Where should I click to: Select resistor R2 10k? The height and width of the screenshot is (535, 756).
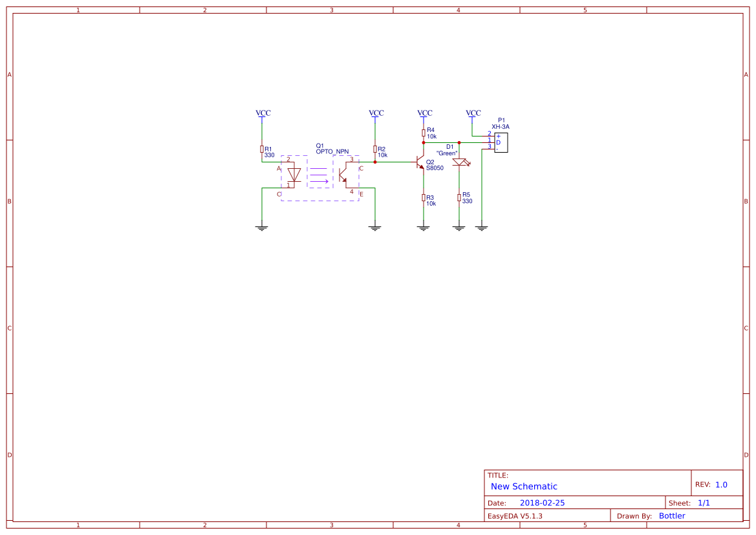tap(375, 149)
